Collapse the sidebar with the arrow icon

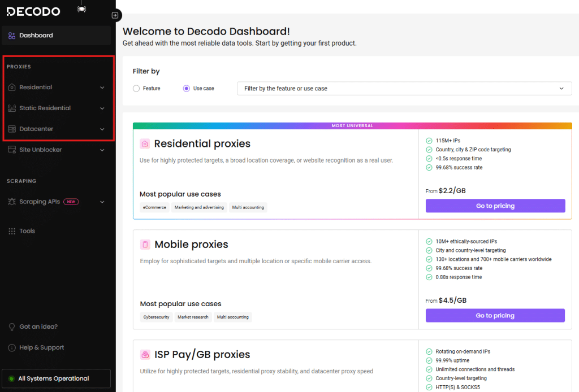115,15
